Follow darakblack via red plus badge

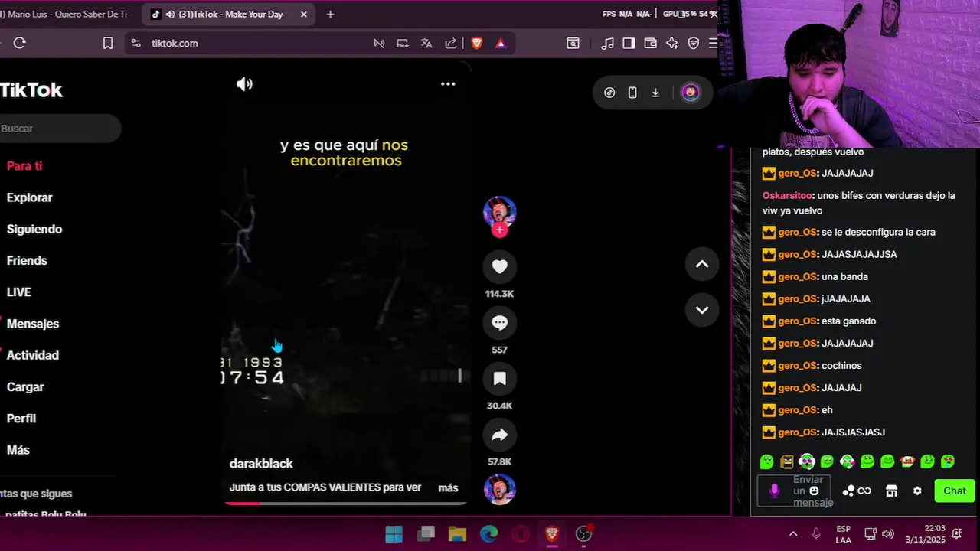tap(499, 230)
